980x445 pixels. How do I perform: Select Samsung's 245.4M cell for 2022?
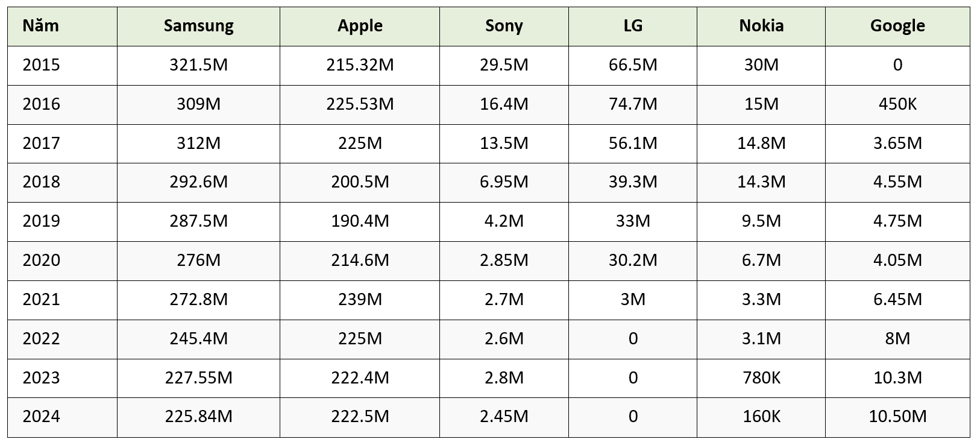[x=198, y=339]
